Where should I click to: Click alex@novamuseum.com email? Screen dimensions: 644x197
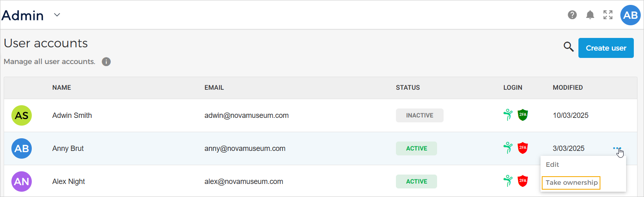(x=244, y=182)
